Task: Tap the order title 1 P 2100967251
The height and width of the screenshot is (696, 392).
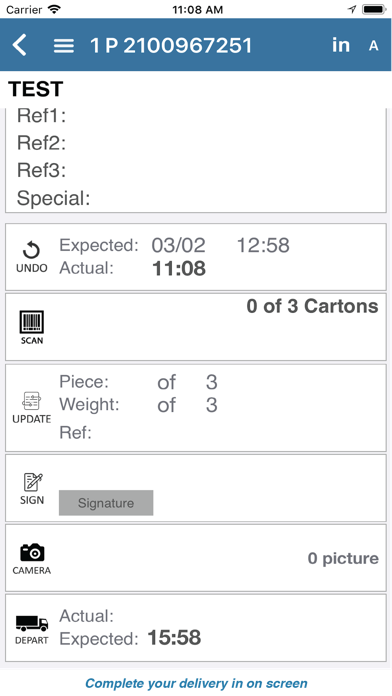Action: click(171, 45)
